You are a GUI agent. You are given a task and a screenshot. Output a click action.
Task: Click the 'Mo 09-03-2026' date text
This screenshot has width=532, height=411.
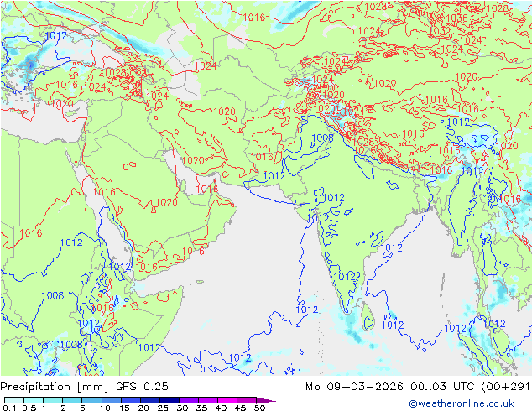(x=354, y=387)
